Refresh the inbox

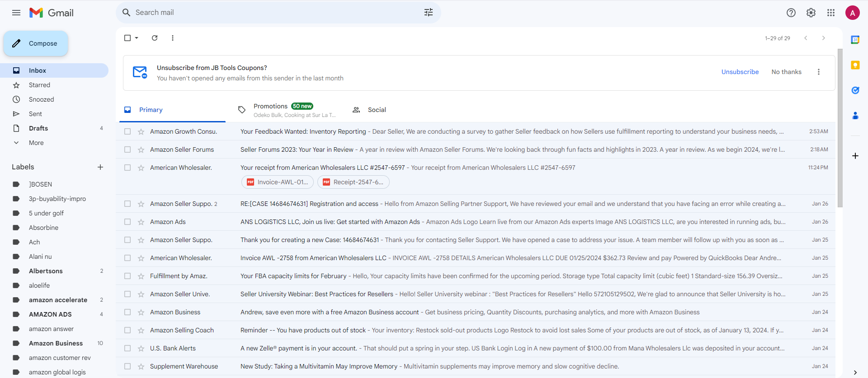pos(155,38)
